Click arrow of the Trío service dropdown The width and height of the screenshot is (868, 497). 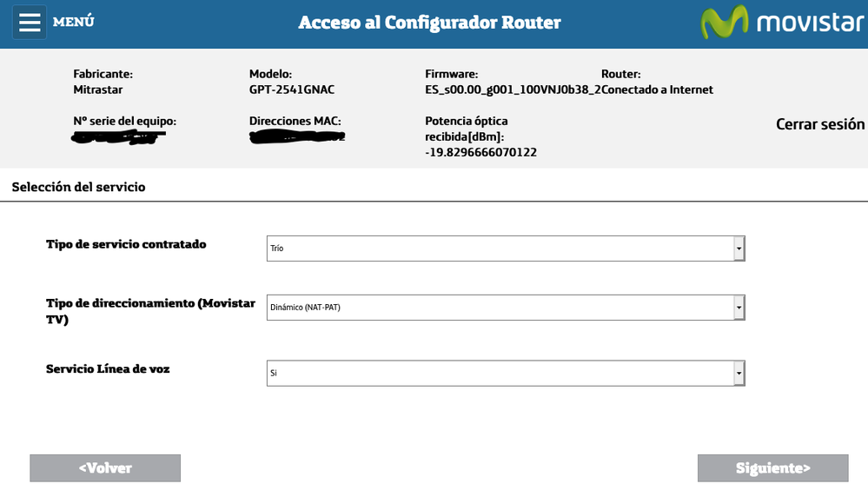click(739, 248)
